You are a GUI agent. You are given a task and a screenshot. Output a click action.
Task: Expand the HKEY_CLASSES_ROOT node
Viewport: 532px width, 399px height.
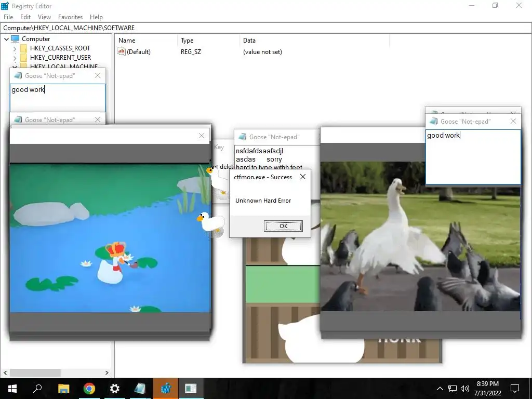pos(15,48)
